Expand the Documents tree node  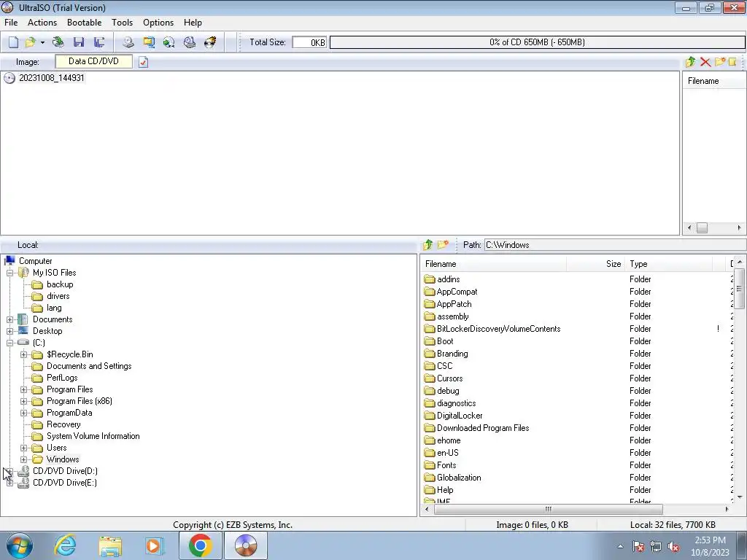click(x=9, y=319)
